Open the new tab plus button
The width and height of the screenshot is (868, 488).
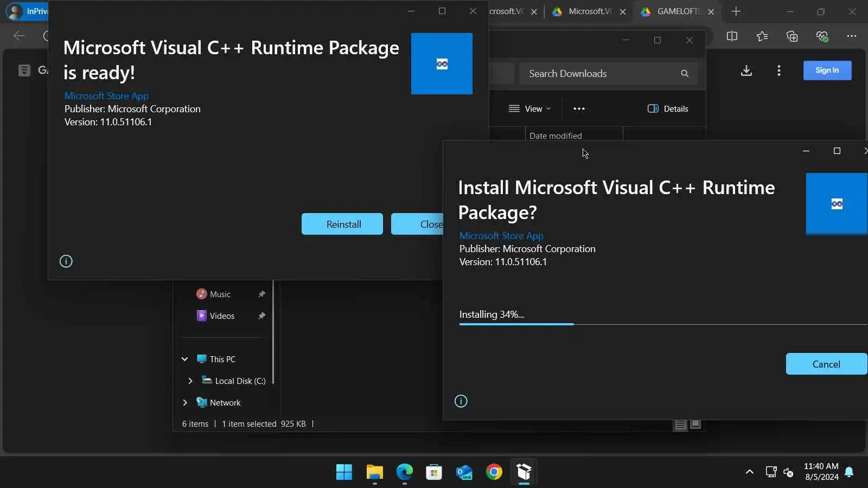click(x=736, y=11)
